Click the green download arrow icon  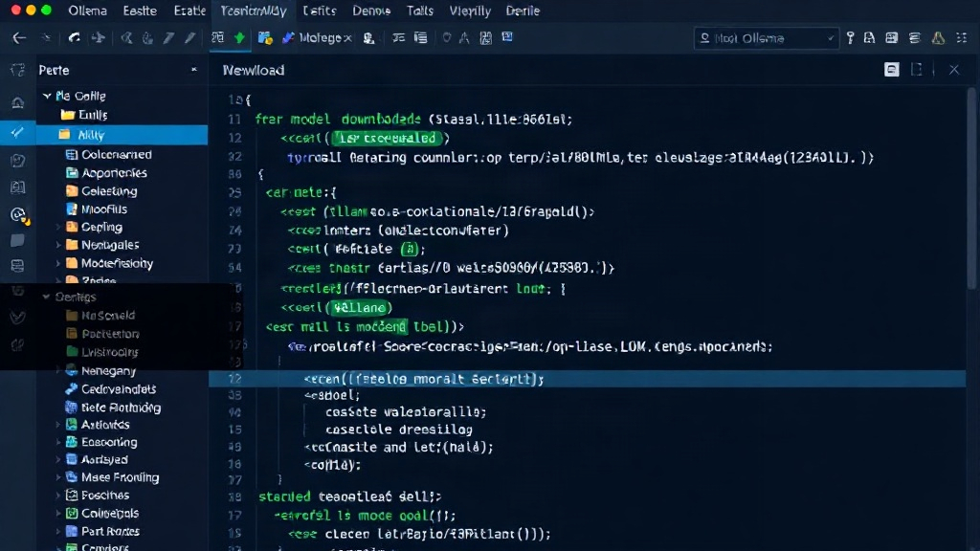(239, 38)
